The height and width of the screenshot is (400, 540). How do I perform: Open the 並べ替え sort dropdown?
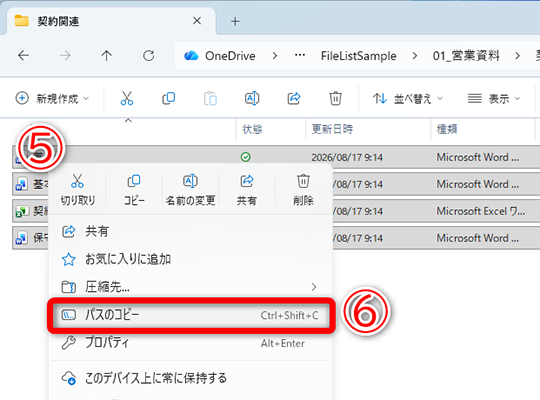(x=407, y=99)
